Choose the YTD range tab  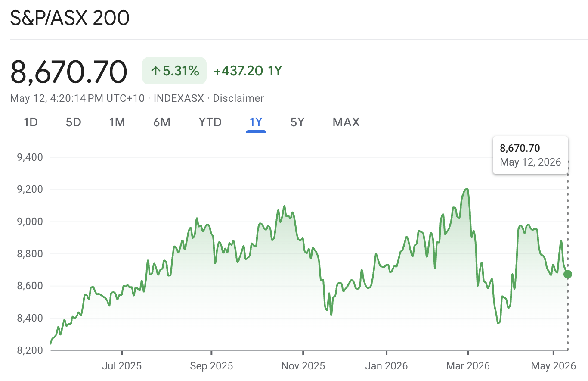(210, 122)
